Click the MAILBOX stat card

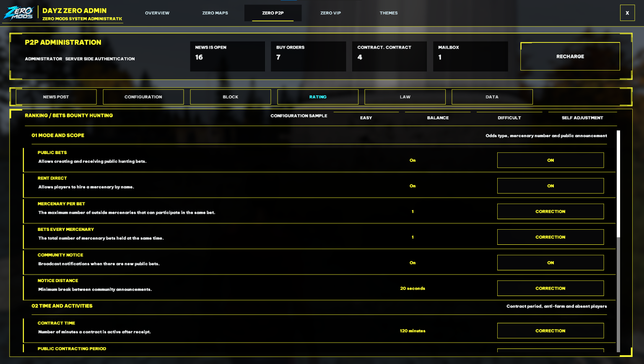(x=470, y=56)
